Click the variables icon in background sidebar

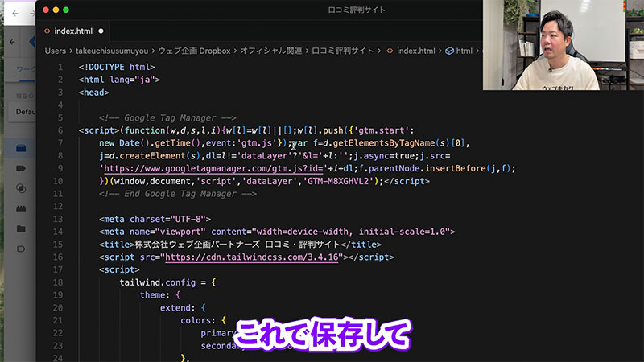tap(21, 208)
